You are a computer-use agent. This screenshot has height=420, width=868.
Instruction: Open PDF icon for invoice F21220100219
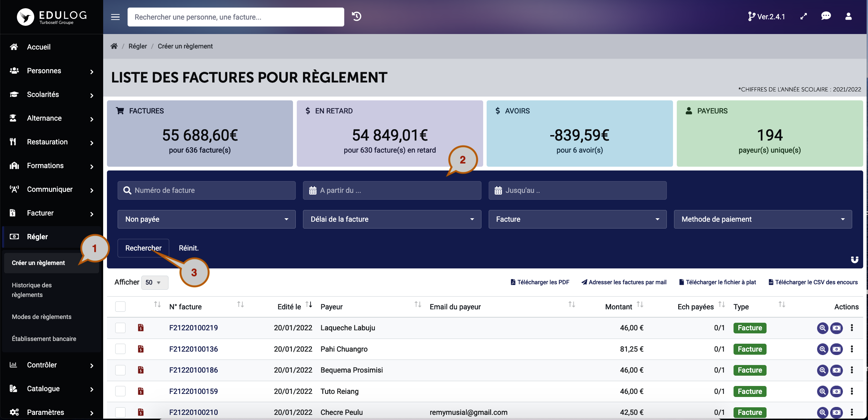[x=141, y=328]
